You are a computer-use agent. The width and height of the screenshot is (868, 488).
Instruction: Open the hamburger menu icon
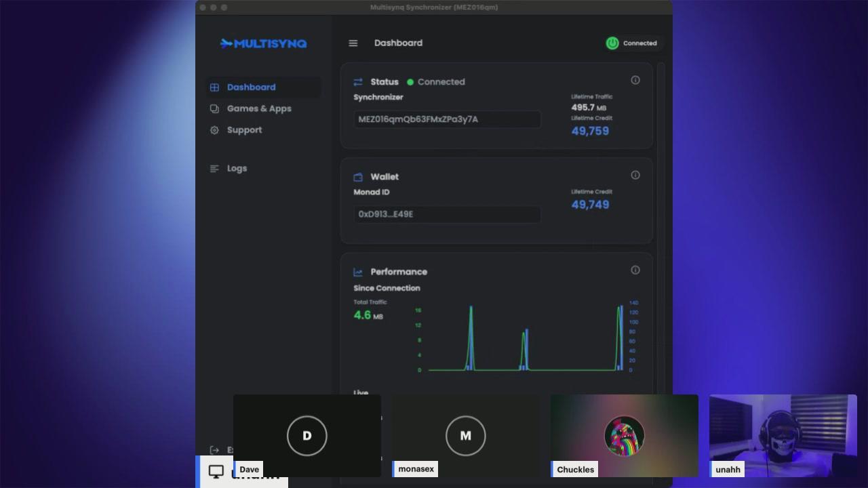pyautogui.click(x=353, y=43)
